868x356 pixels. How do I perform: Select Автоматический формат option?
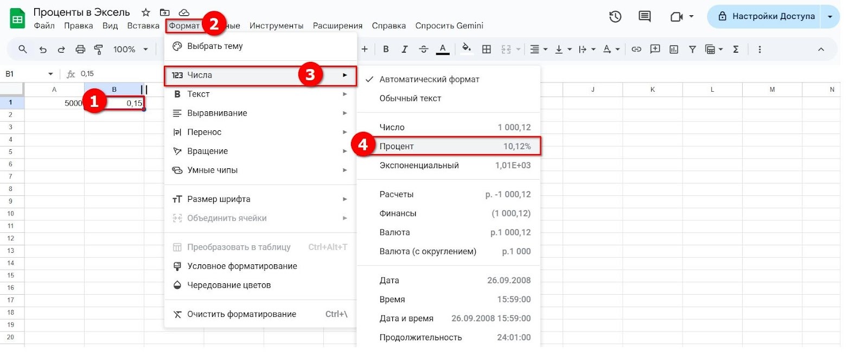pos(449,79)
